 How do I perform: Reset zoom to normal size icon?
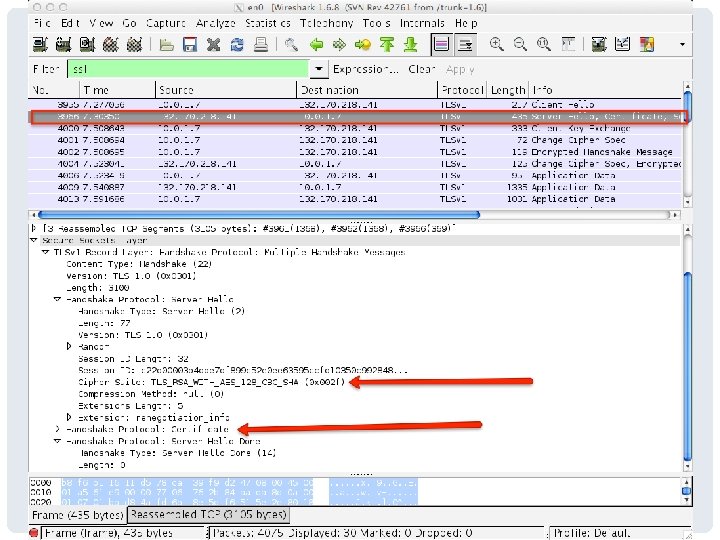click(544, 44)
